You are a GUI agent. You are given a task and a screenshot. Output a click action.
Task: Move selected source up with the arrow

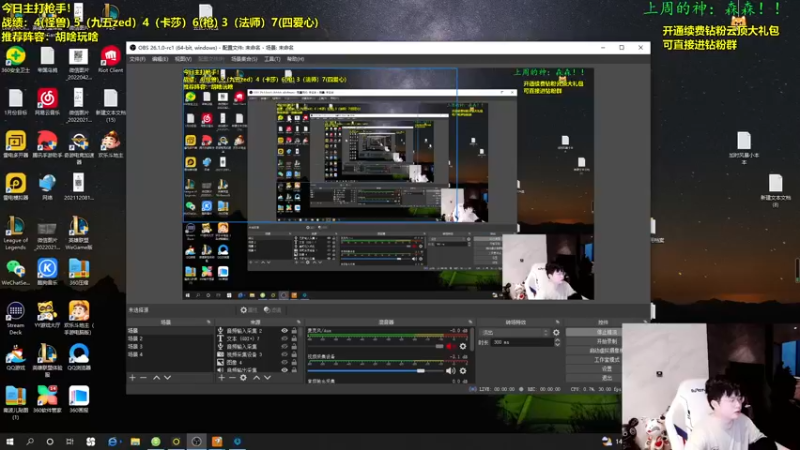tap(257, 378)
